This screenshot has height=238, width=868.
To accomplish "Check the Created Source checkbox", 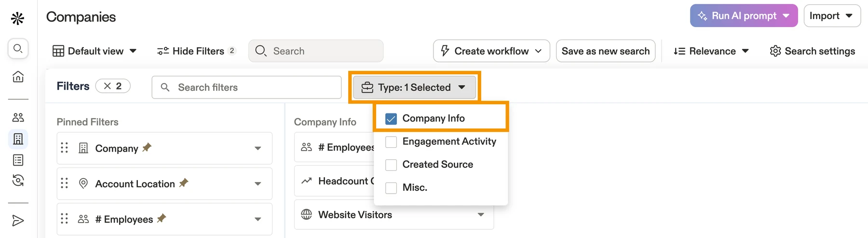I will 391,165.
